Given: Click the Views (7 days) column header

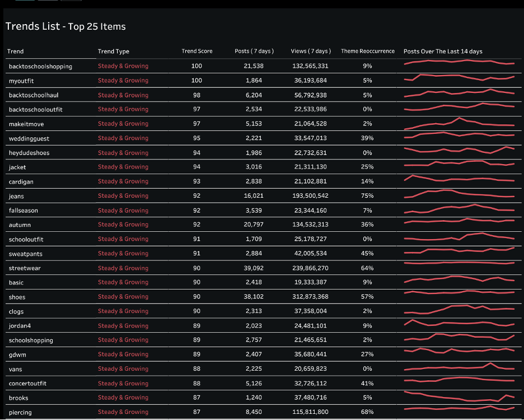Looking at the screenshot, I should click(x=311, y=52).
